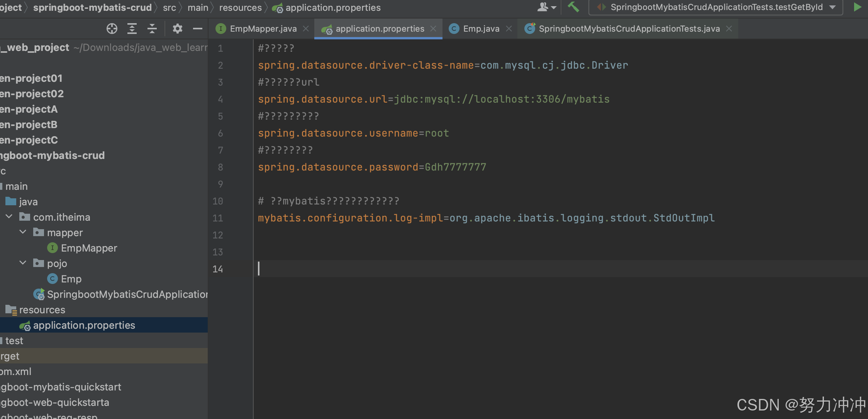Select the Emp class in project tree
Image resolution: width=868 pixels, height=419 pixels.
[x=71, y=279]
